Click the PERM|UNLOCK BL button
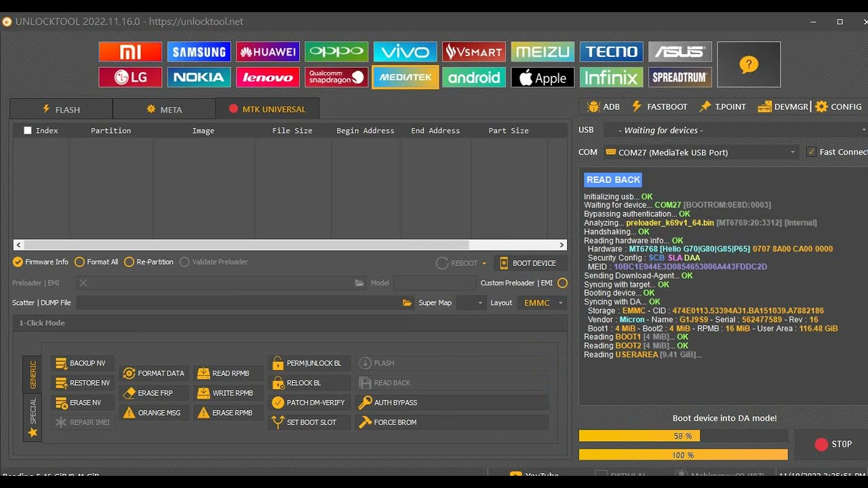The height and width of the screenshot is (488, 868). coord(309,363)
